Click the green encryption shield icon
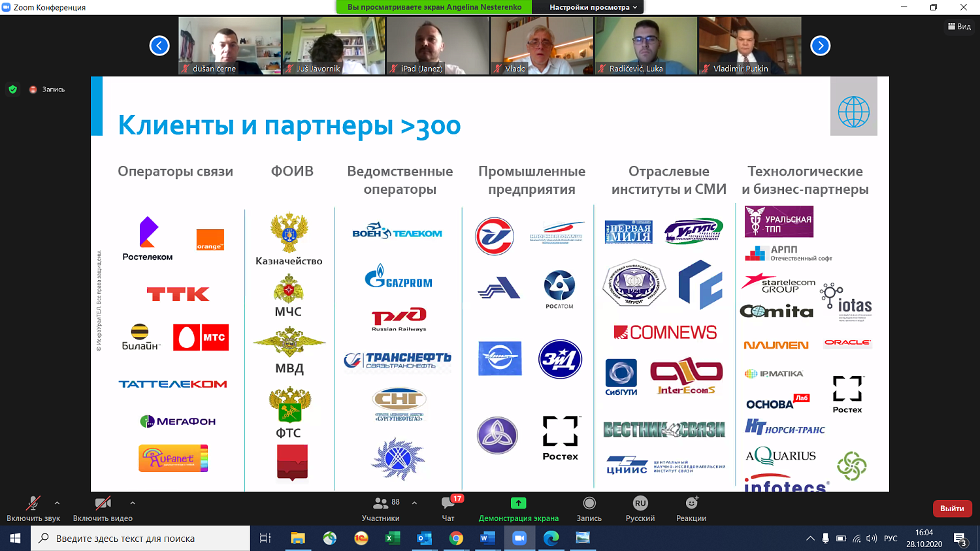 [12, 89]
